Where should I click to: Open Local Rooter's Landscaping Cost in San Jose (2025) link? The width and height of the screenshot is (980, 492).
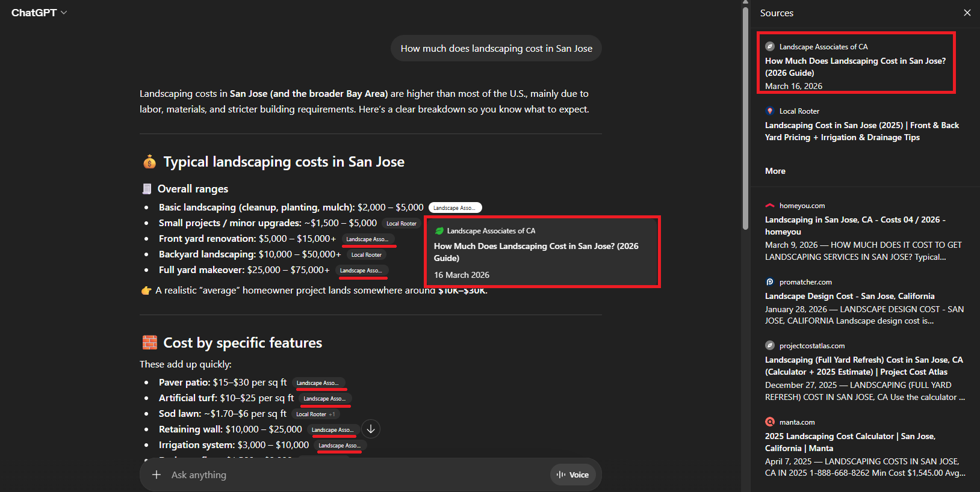pyautogui.click(x=862, y=131)
